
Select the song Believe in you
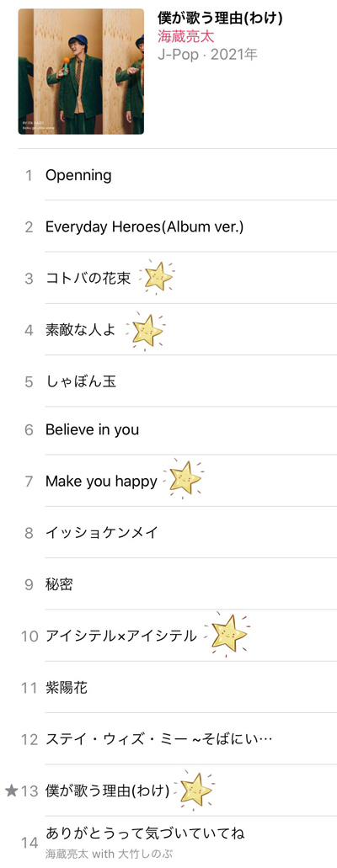pyautogui.click(x=178, y=429)
